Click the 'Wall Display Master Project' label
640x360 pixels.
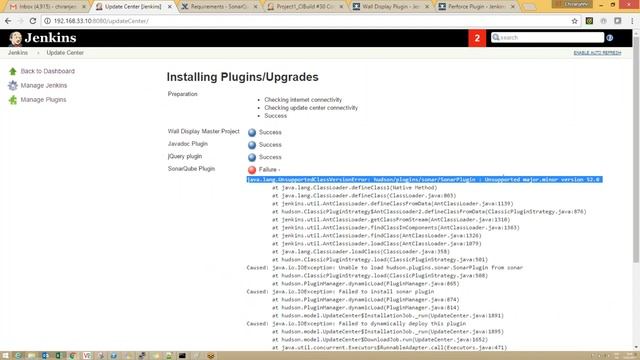point(203,131)
